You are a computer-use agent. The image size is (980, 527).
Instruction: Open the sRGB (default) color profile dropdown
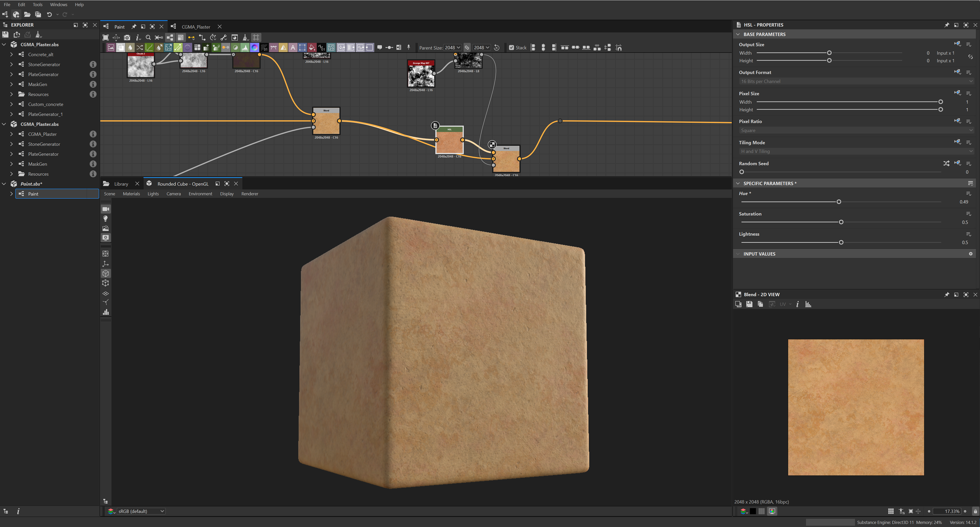[141, 511]
